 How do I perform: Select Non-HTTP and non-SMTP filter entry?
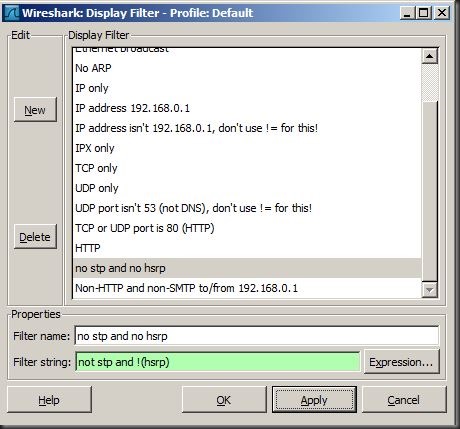pyautogui.click(x=247, y=288)
